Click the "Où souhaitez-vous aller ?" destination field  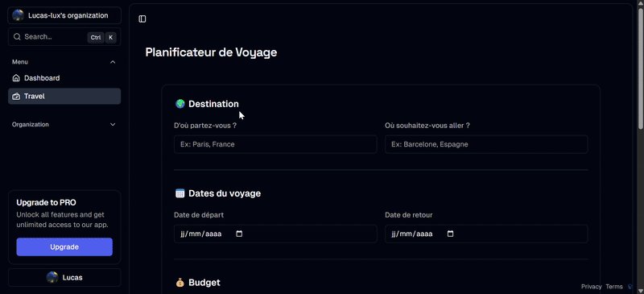(x=486, y=144)
